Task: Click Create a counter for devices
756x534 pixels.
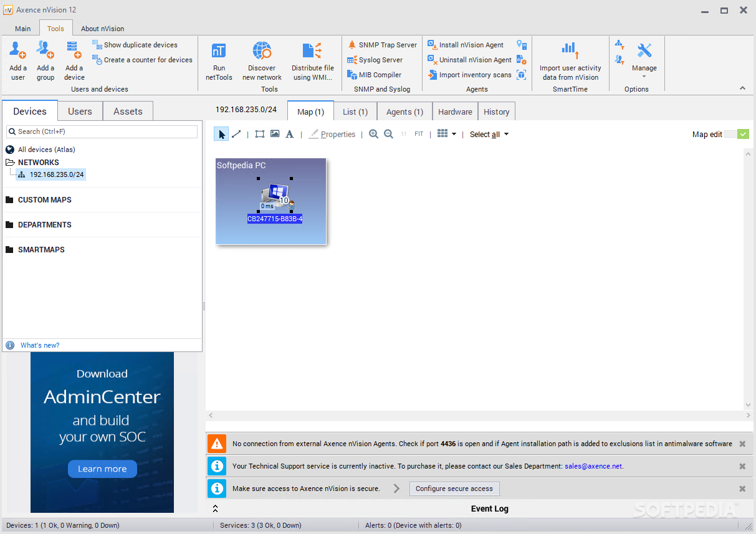Action: (142, 60)
